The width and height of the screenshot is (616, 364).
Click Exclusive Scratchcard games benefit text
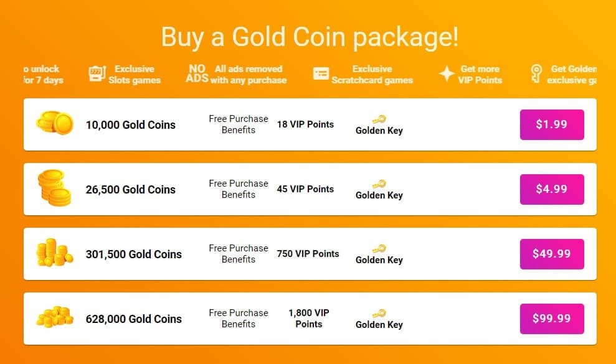pos(372,74)
